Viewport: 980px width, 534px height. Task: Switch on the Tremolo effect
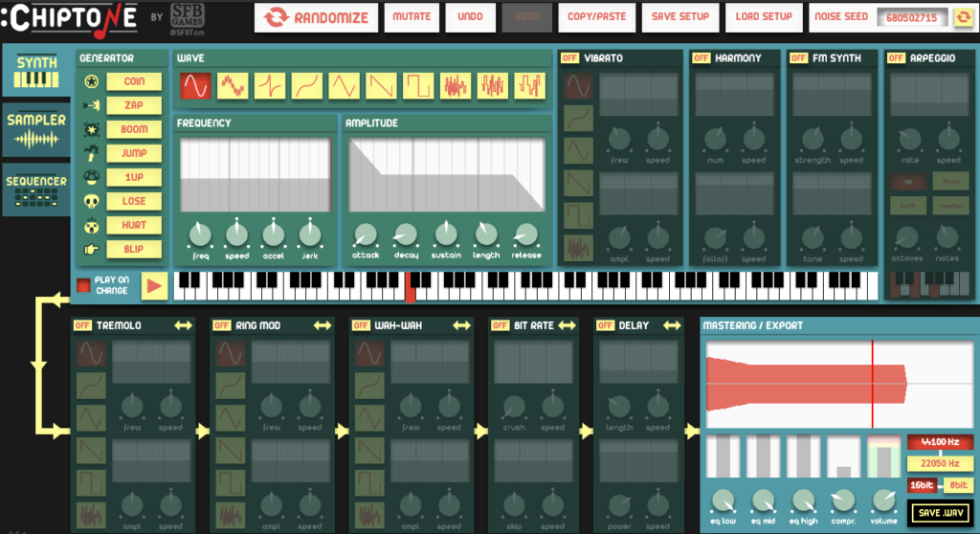(x=82, y=325)
